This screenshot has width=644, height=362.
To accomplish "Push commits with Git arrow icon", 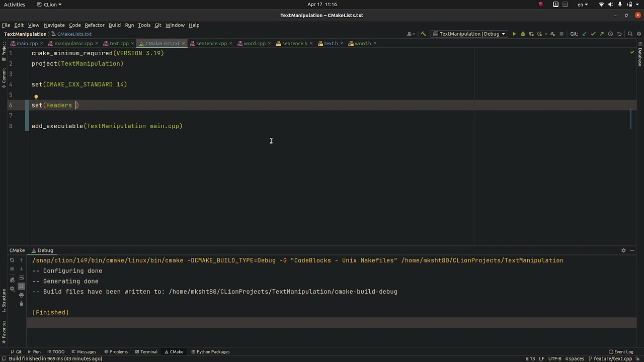I will 602,34.
